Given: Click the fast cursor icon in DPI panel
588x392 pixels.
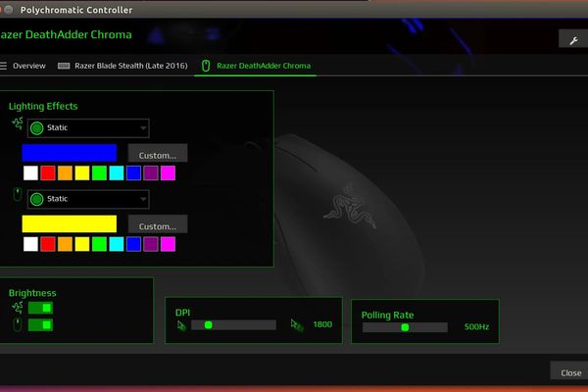Looking at the screenshot, I should [297, 325].
